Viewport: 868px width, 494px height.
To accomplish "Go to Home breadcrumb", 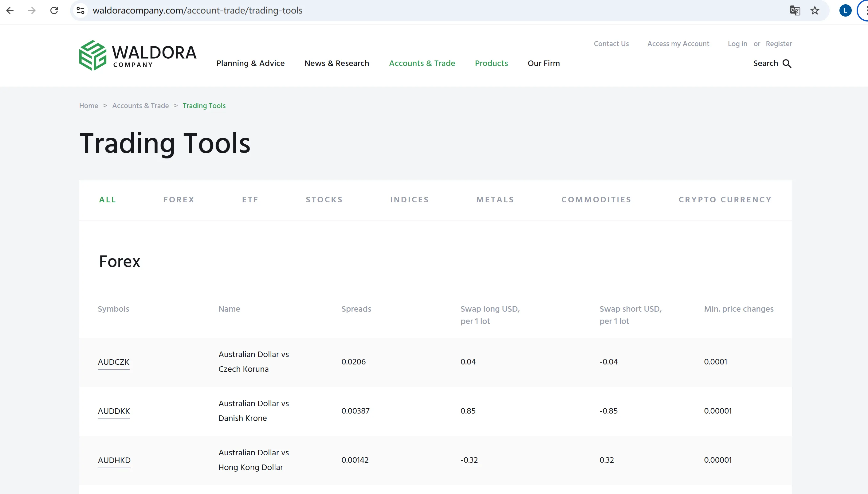I will 88,106.
